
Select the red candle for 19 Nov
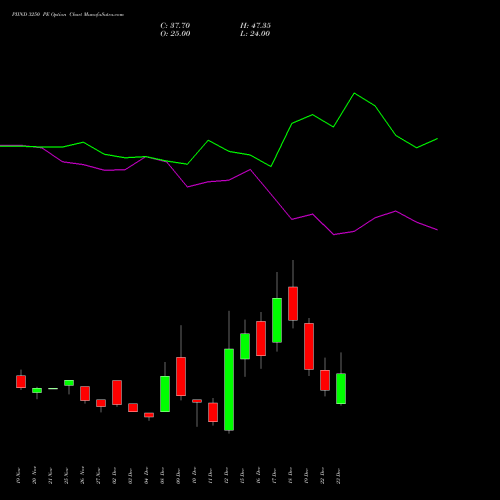21,382
